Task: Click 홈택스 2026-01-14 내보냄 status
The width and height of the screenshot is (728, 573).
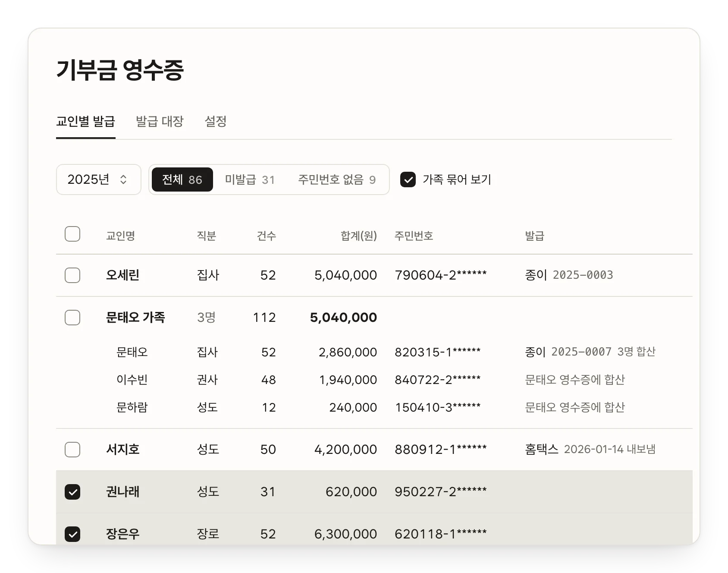Action: tap(590, 449)
